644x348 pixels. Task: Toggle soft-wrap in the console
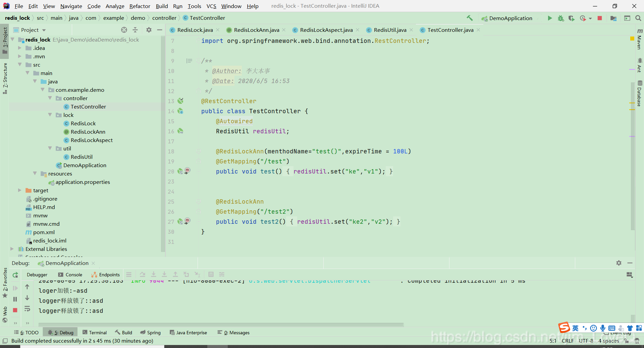[x=27, y=308]
